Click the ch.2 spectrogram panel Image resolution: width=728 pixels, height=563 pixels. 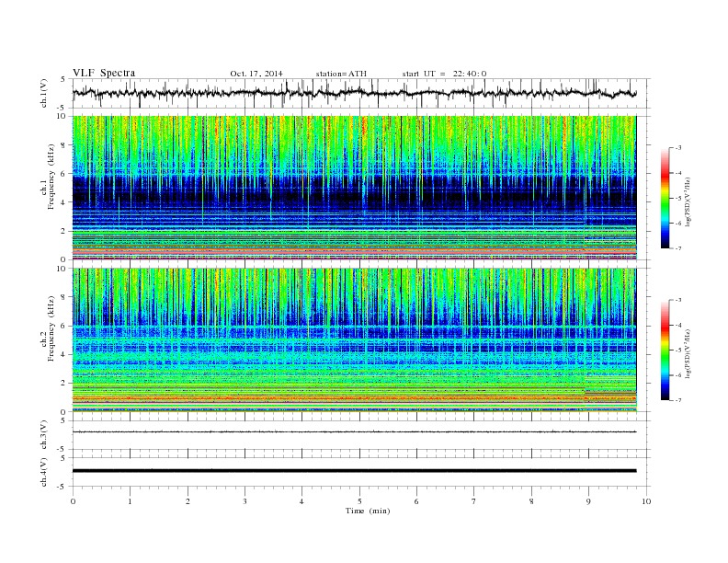coord(355,340)
